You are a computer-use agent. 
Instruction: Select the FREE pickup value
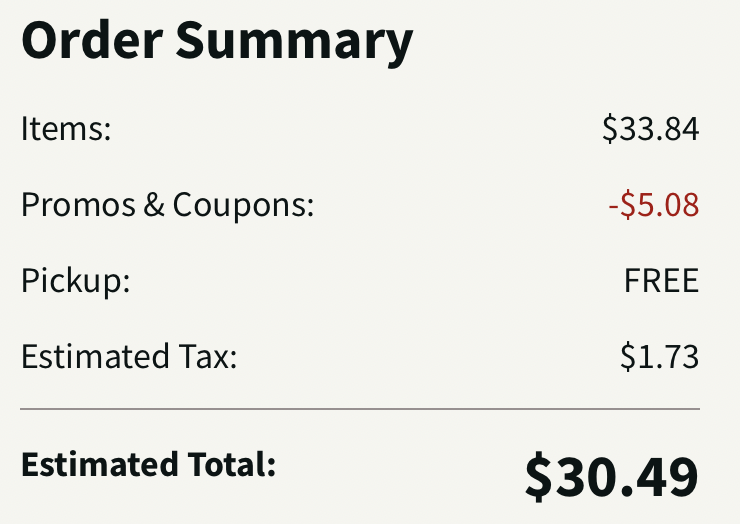[661, 281]
